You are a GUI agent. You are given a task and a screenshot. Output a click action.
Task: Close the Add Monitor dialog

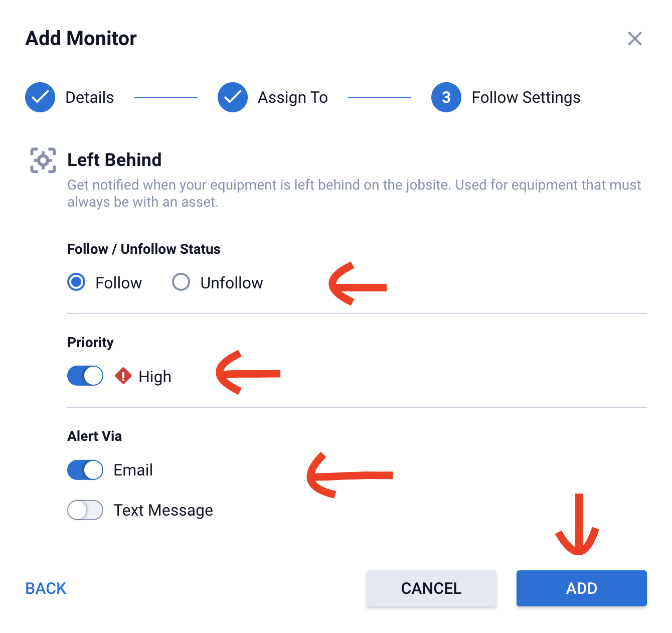635,39
